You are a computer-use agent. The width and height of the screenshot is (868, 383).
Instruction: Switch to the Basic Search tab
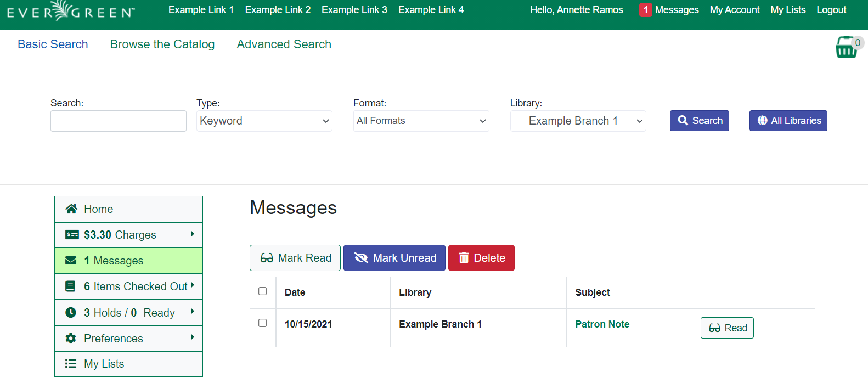pos(53,44)
